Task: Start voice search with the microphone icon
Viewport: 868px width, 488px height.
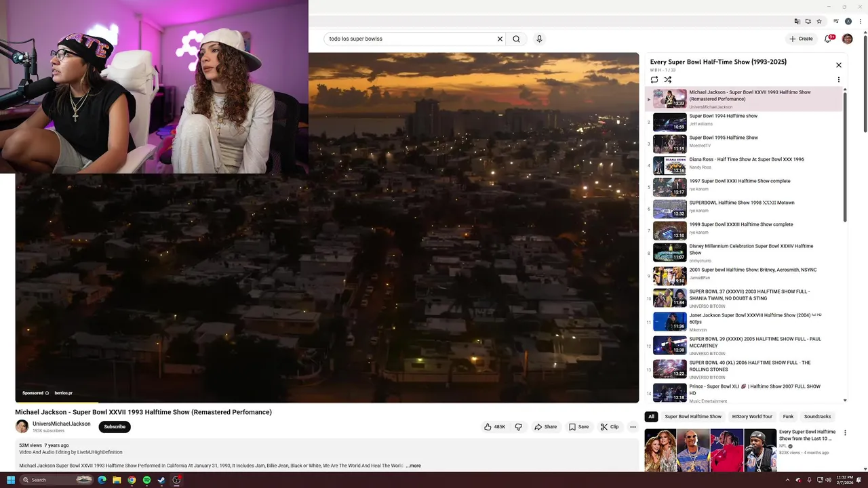Action: coord(539,39)
